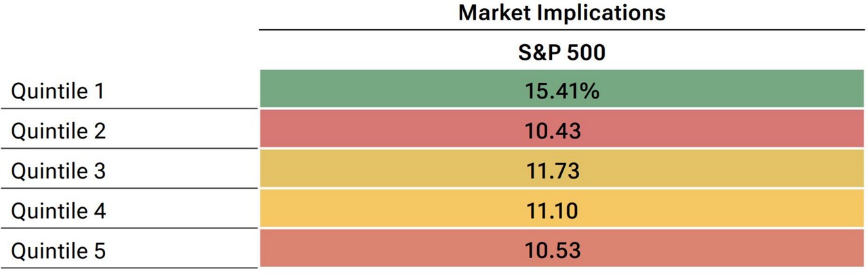Select the Quintile 2 row label
The height and width of the screenshot is (273, 868).
click(58, 130)
